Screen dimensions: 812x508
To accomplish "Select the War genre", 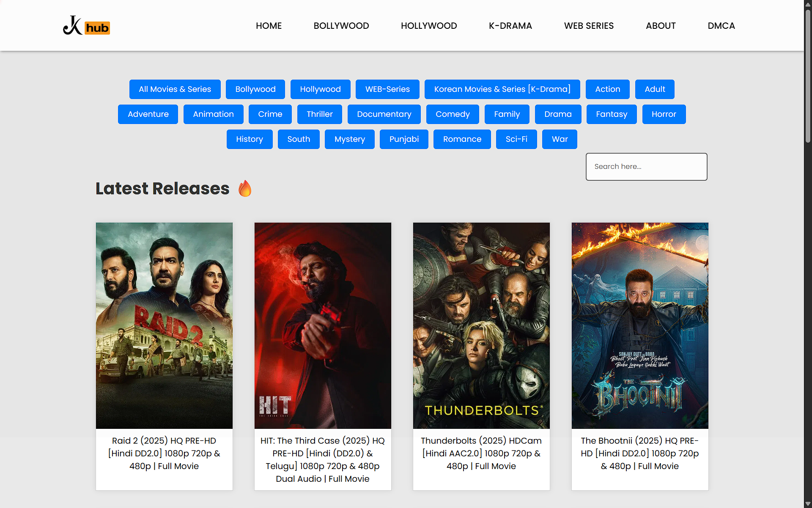I will pos(560,139).
